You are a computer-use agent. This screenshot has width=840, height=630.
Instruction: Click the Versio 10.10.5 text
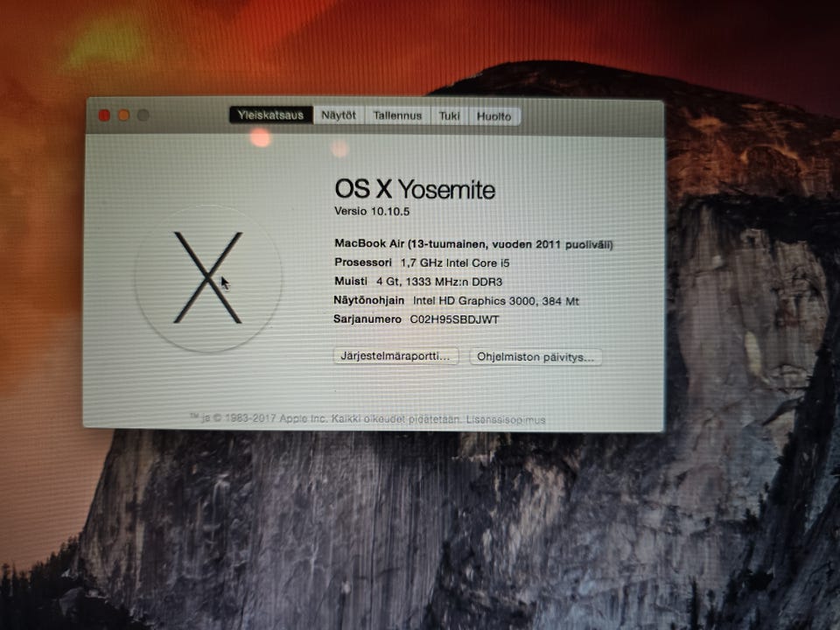[x=372, y=211]
